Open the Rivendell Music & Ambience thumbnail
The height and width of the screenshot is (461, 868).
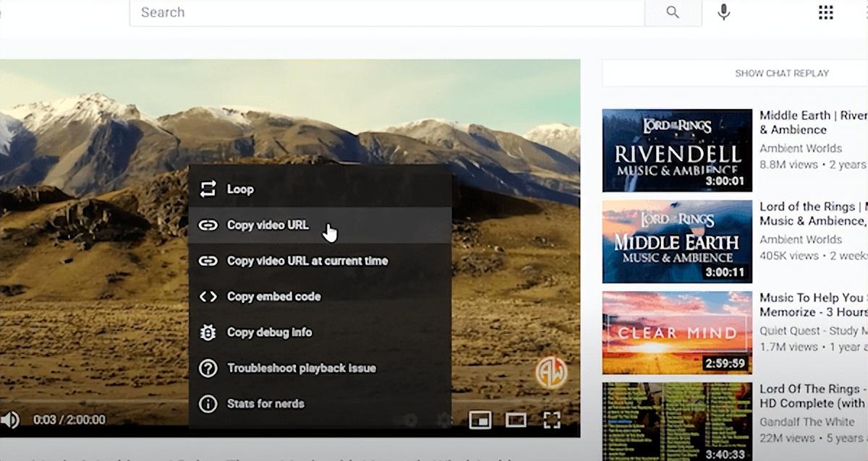click(677, 150)
